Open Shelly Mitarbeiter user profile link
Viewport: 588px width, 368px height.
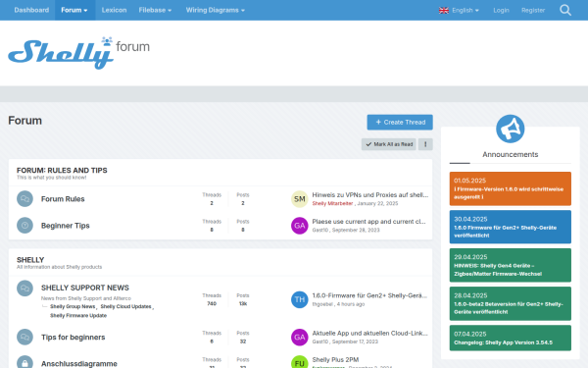(332, 203)
